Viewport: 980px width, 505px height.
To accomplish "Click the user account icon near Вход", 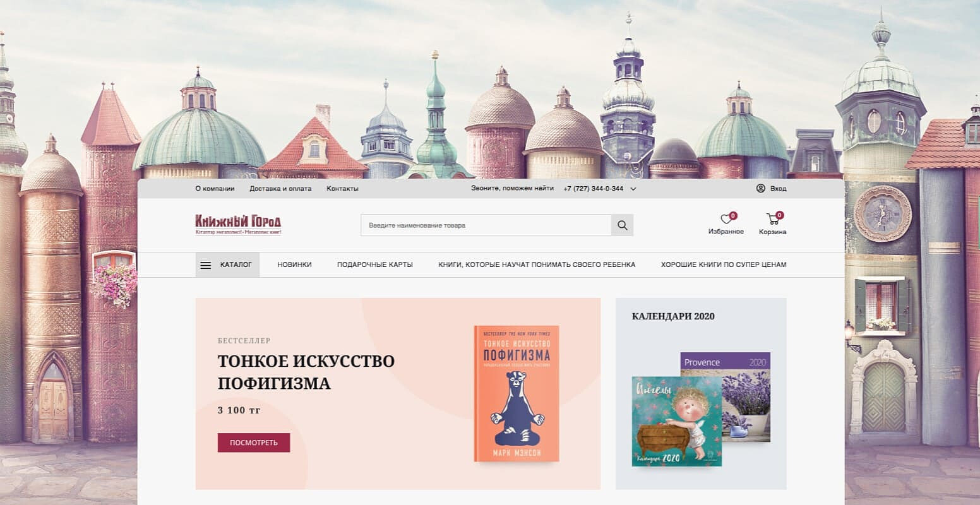I will (x=760, y=188).
